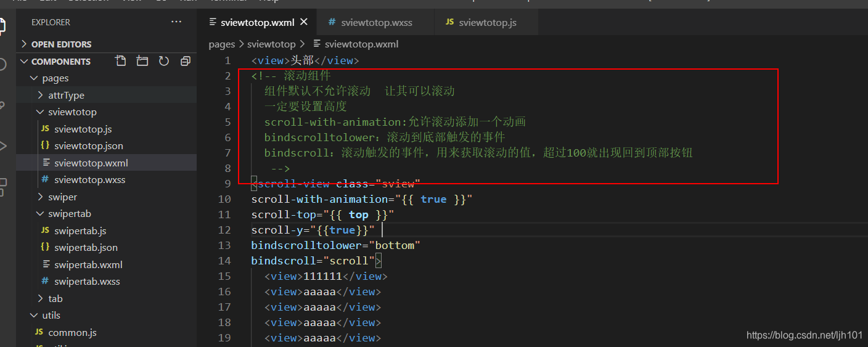Click the hash icon beside swipertab.wxss
Viewport: 868px width, 347px height.
point(45,282)
